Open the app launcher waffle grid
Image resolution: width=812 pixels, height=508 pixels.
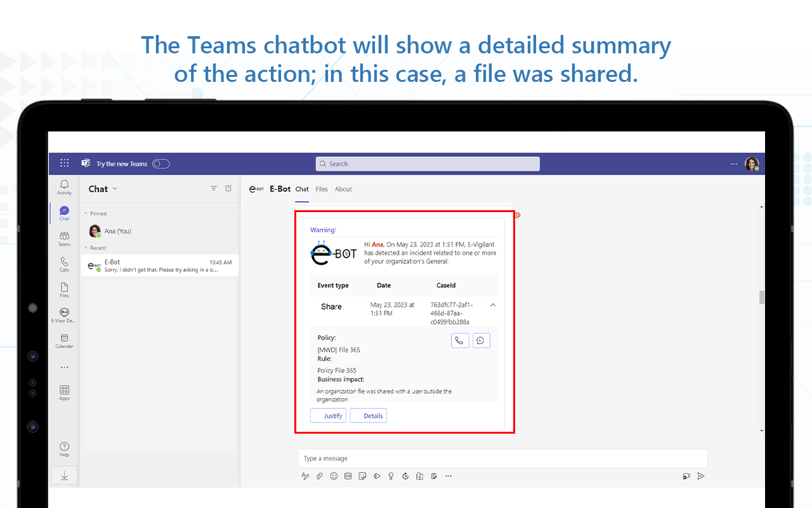pos(65,163)
